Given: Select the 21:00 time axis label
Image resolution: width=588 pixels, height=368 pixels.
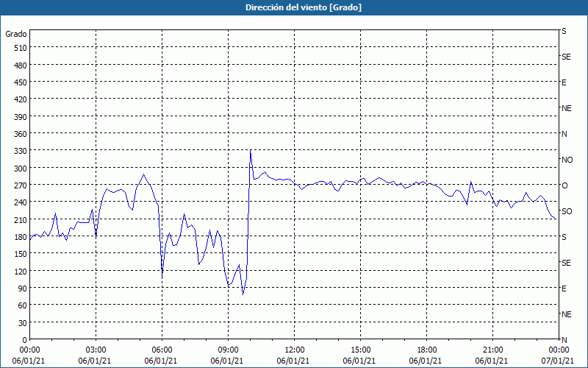Looking at the screenshot, I should 492,350.
